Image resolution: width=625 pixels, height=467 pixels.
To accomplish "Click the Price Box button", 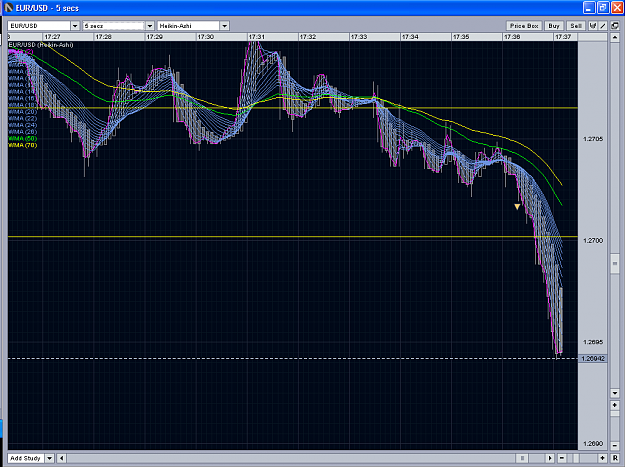I will (524, 26).
